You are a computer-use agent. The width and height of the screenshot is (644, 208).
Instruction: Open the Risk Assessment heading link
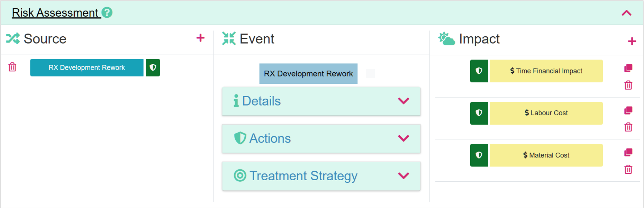click(55, 13)
